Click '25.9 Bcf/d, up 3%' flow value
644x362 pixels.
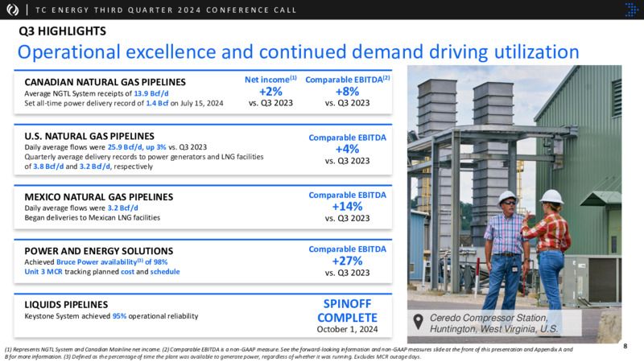pyautogui.click(x=137, y=147)
